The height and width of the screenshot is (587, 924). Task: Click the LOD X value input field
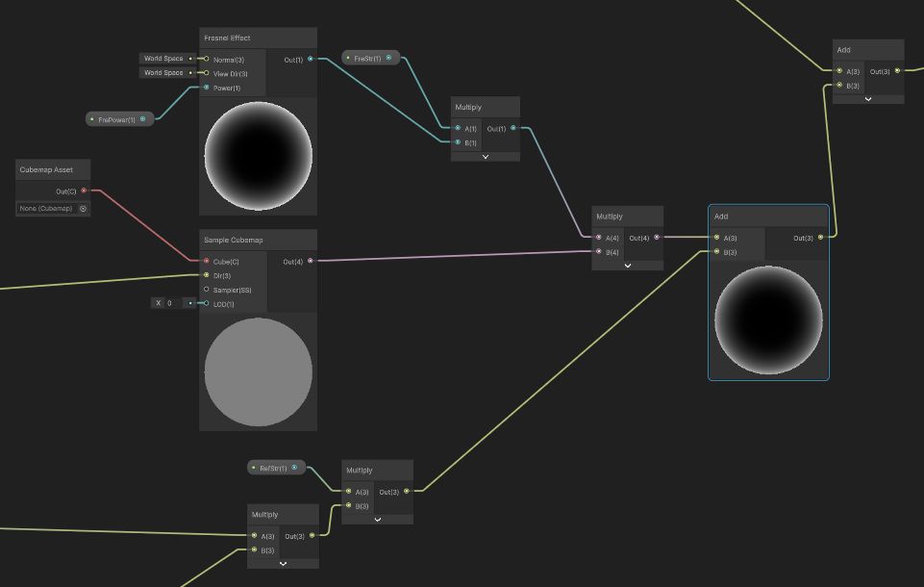(x=170, y=303)
